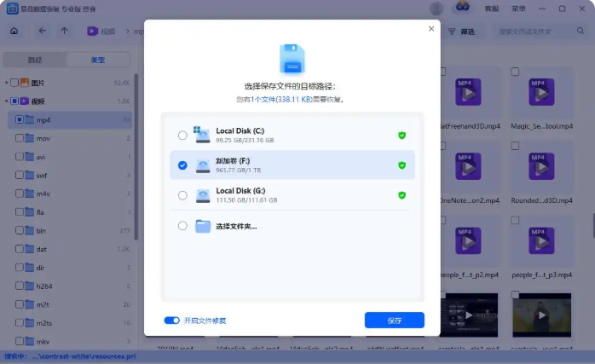Viewport: 595px width, 364px height.
Task: Open the 筛选 filter button
Action: 461,32
